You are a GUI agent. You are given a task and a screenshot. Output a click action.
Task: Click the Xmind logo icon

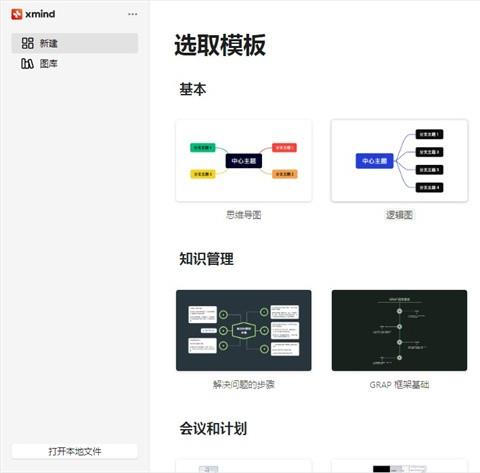[x=17, y=14]
